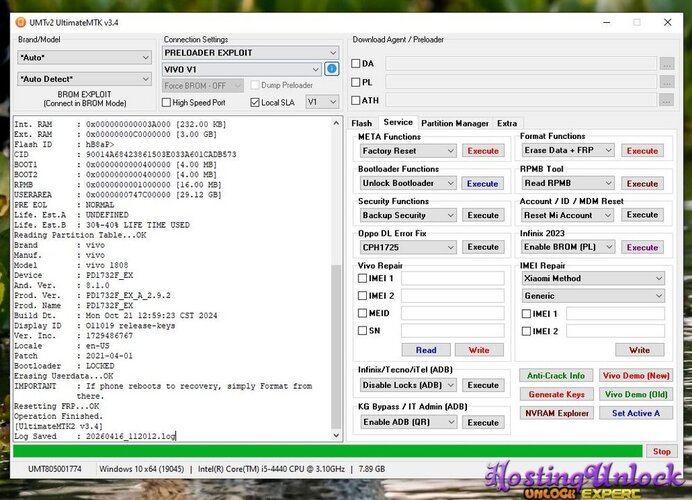
Task: Click the Anti-Crack Info button
Action: click(556, 376)
